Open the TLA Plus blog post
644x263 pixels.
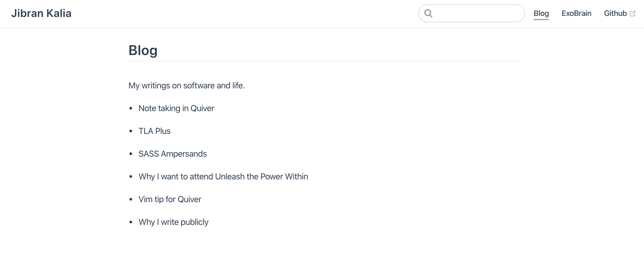154,131
